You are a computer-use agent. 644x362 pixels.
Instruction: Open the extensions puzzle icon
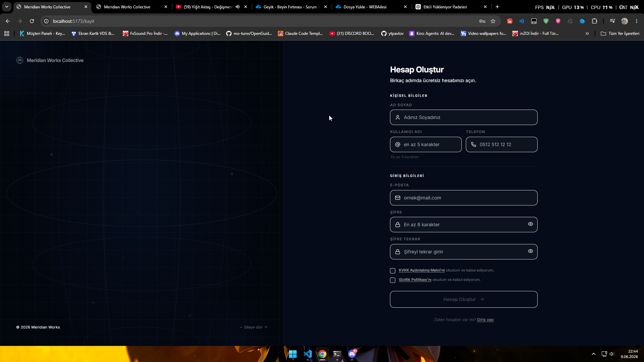click(594, 21)
